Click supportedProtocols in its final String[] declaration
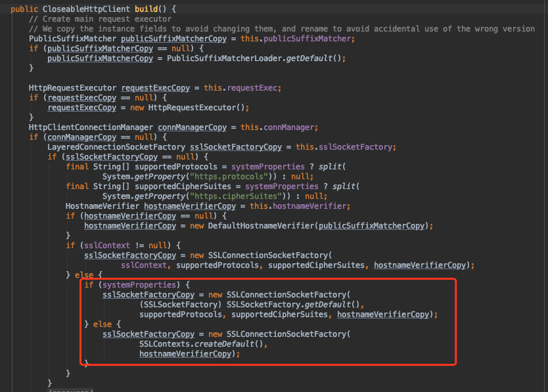548x392 pixels. pyautogui.click(x=176, y=167)
